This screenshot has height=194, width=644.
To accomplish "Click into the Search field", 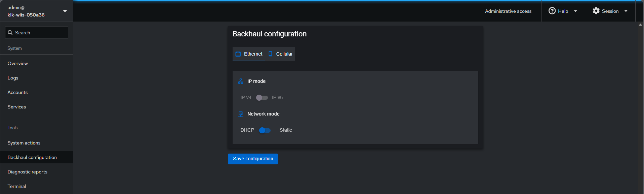I will pos(37,33).
